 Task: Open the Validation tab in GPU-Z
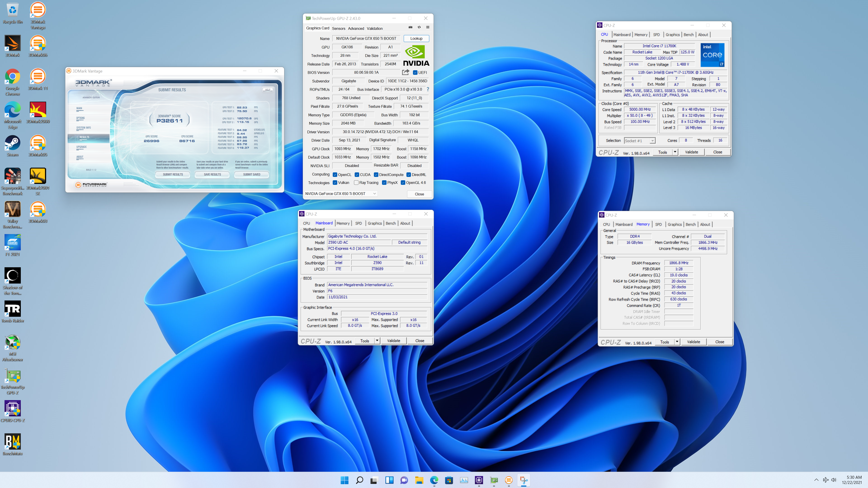375,28
